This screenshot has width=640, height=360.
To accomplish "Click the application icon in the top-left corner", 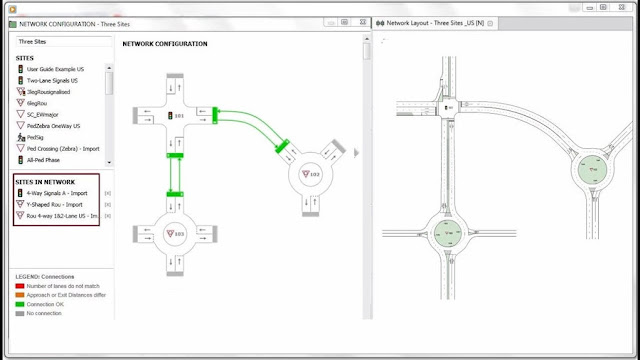I will 13,9.
